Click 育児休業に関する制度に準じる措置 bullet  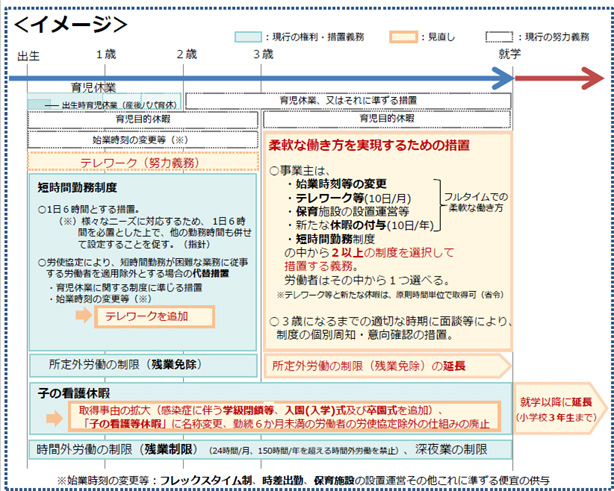(125, 288)
